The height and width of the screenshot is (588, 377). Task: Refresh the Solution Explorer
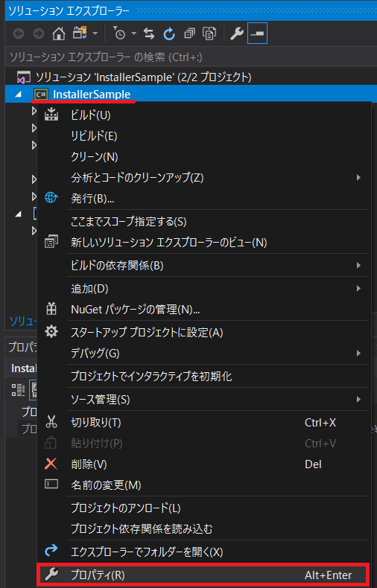169,33
